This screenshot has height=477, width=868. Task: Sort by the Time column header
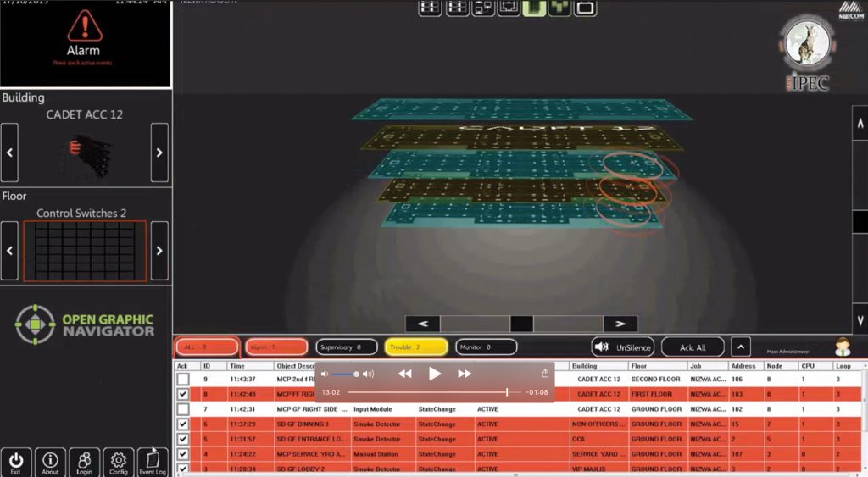click(x=250, y=366)
